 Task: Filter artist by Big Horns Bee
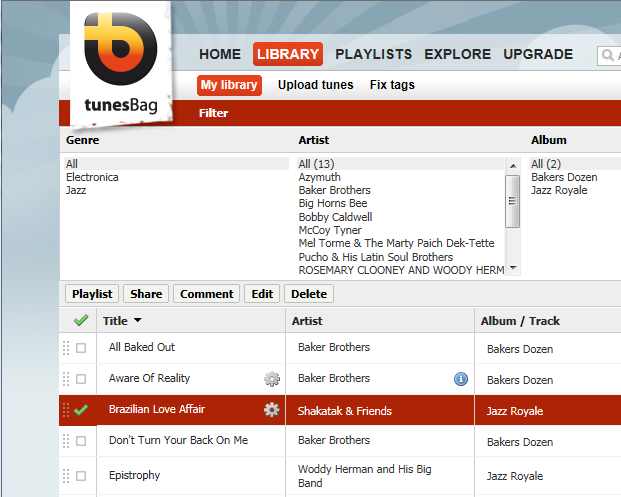[333, 203]
